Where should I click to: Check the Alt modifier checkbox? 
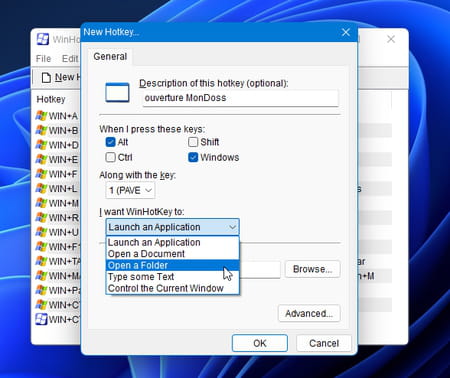(x=110, y=142)
